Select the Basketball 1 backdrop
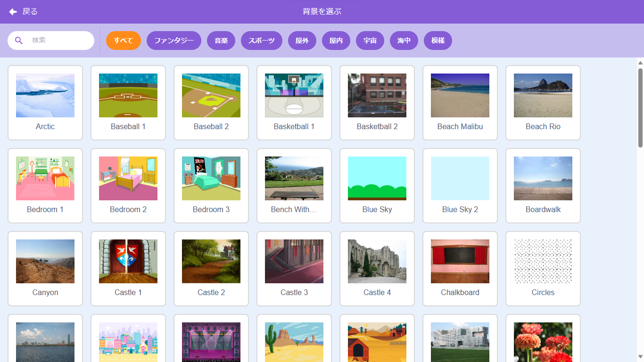The image size is (644, 362). 294,103
